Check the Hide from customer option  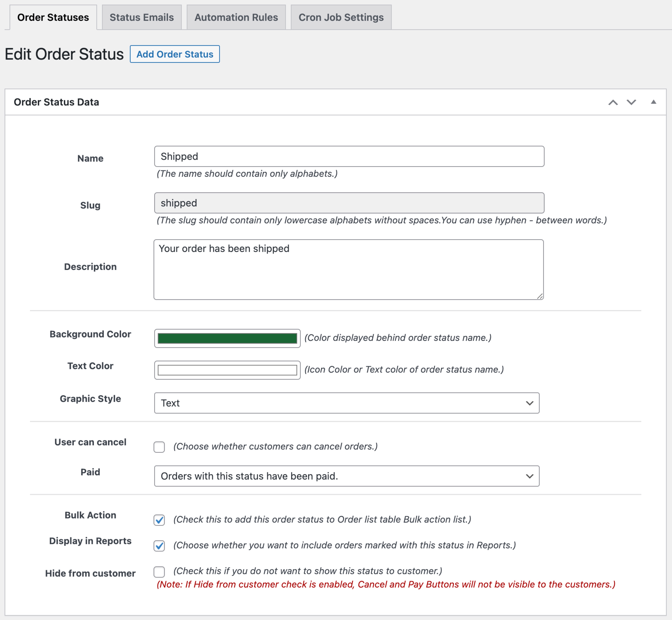tap(159, 572)
